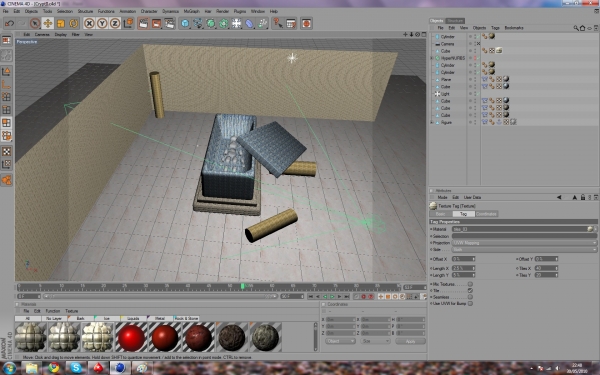Screen dimensions: 600x375
Task: Switch to Coordinates tab in Attributes
Action: [486, 214]
